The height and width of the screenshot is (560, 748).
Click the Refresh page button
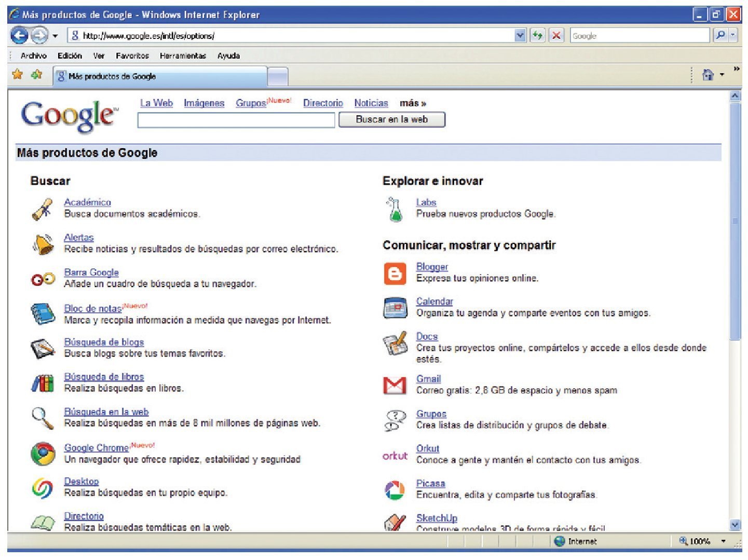537,36
